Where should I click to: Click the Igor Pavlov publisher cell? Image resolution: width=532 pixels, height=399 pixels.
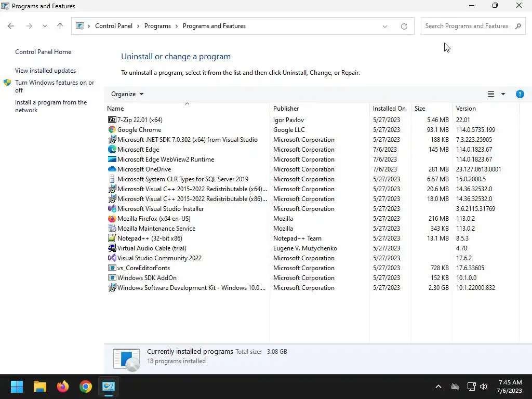pos(289,120)
